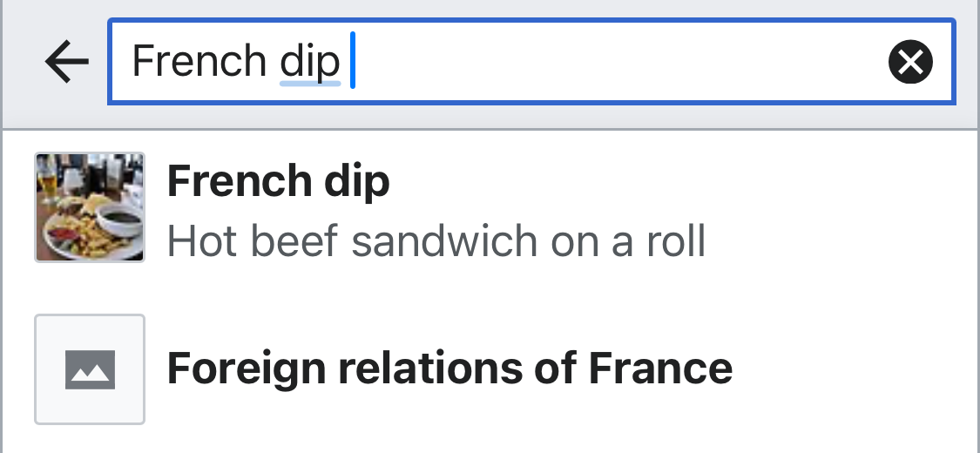Click empty space inside search box before X

(x=610, y=62)
